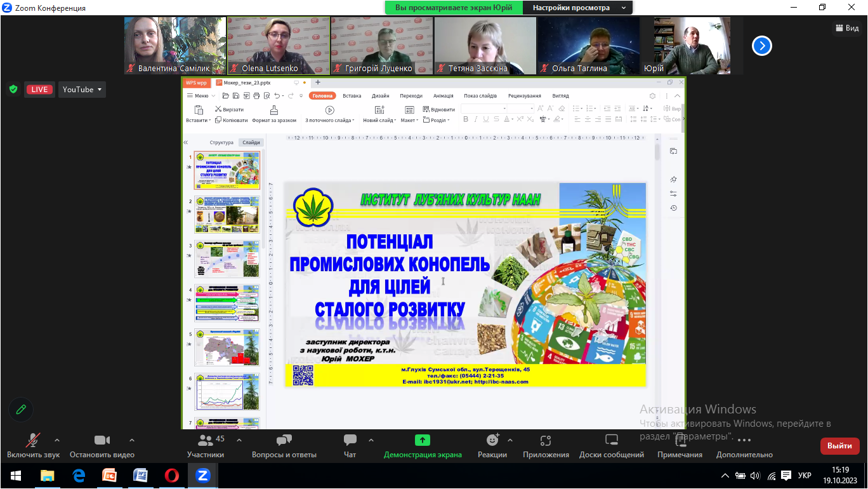Open the Переходи ribbon tab
The height and width of the screenshot is (489, 868).
pyautogui.click(x=411, y=96)
